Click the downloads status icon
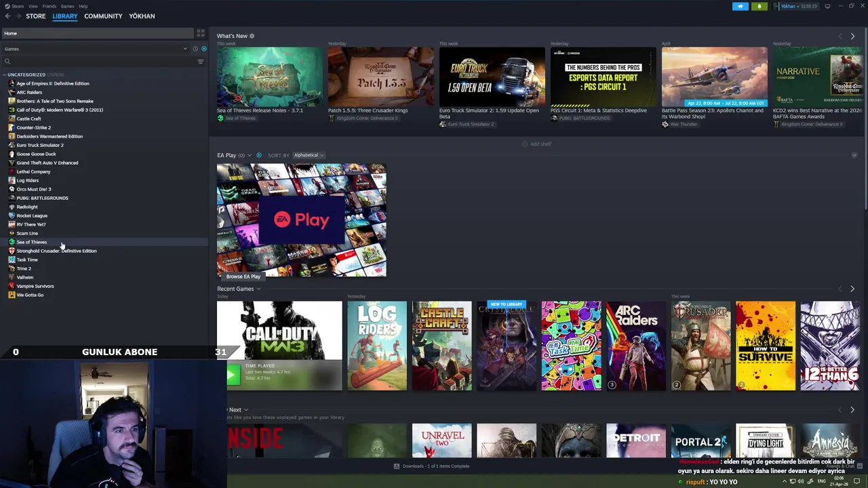This screenshot has width=868, height=488. tap(397, 466)
